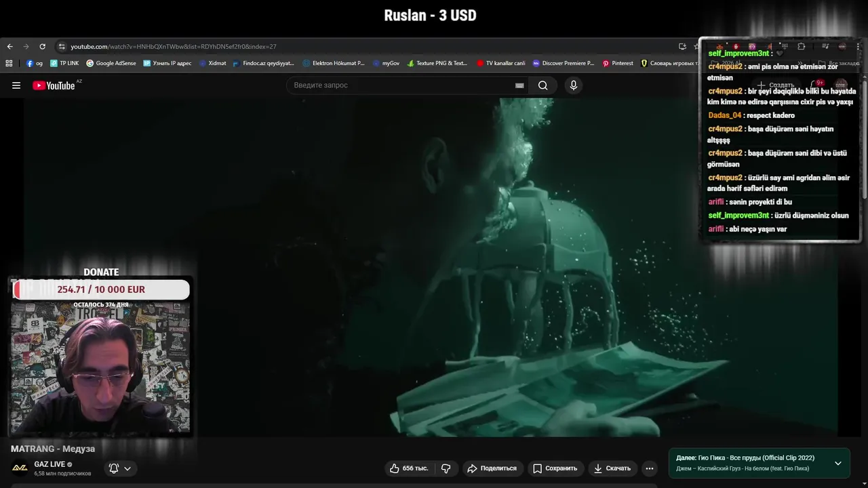The image size is (868, 488).
Task: Open the TV kanallar canli bookmark
Action: (501, 63)
